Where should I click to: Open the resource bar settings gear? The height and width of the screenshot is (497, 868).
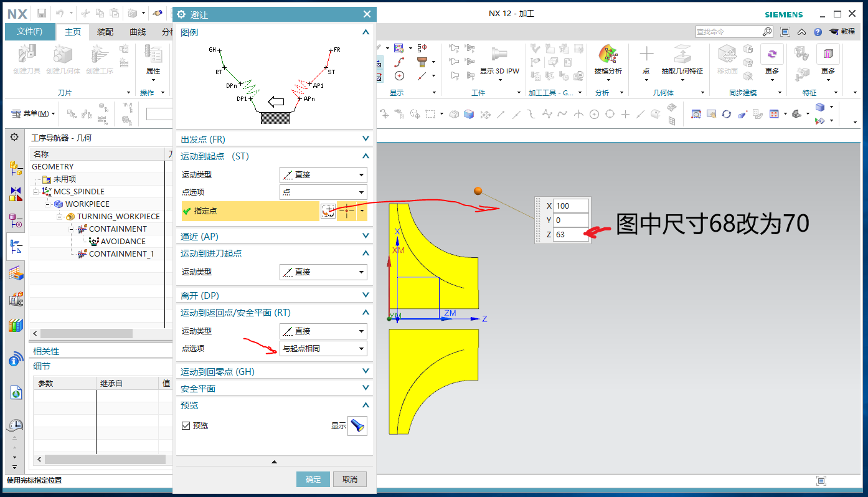click(15, 138)
